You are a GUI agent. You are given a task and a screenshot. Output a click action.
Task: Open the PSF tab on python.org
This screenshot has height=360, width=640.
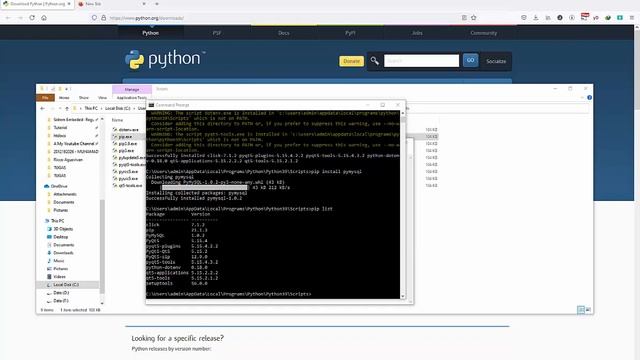pos(217,33)
